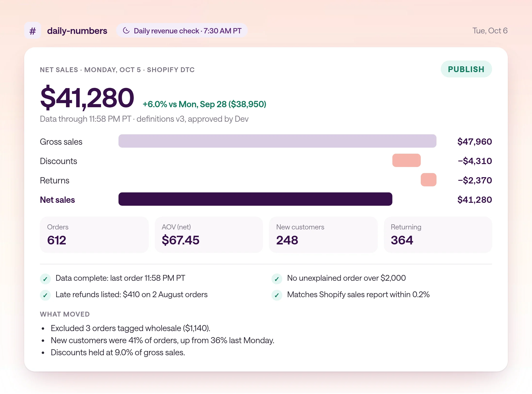Click the checkmark beside No unexplained order
The image size is (532, 394).
(x=277, y=279)
